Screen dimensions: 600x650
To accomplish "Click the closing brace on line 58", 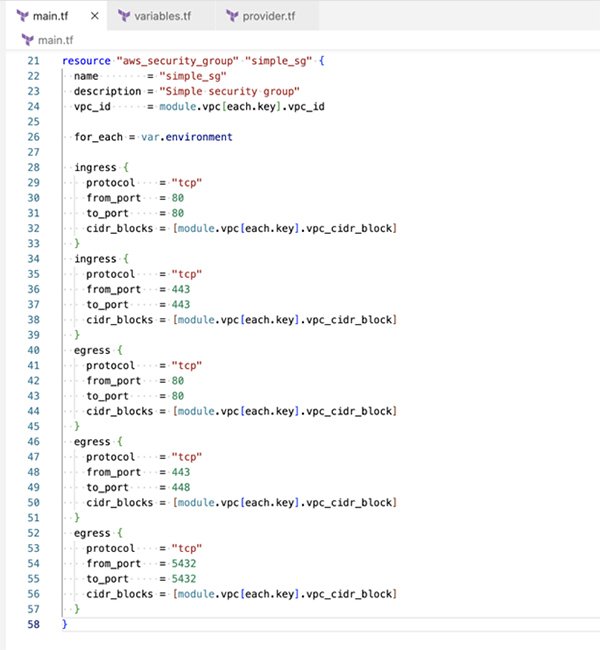I will tap(65, 624).
